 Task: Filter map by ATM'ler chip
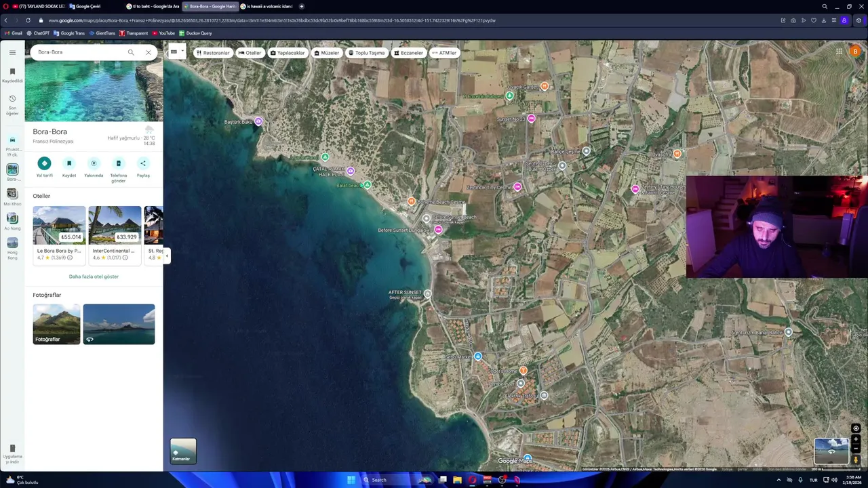(x=445, y=53)
